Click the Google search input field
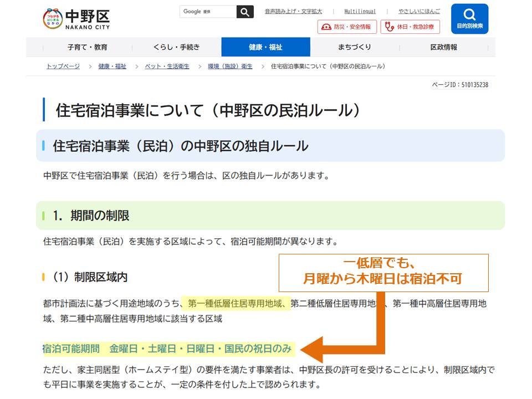This screenshot has height=399, width=532. pyautogui.click(x=208, y=12)
